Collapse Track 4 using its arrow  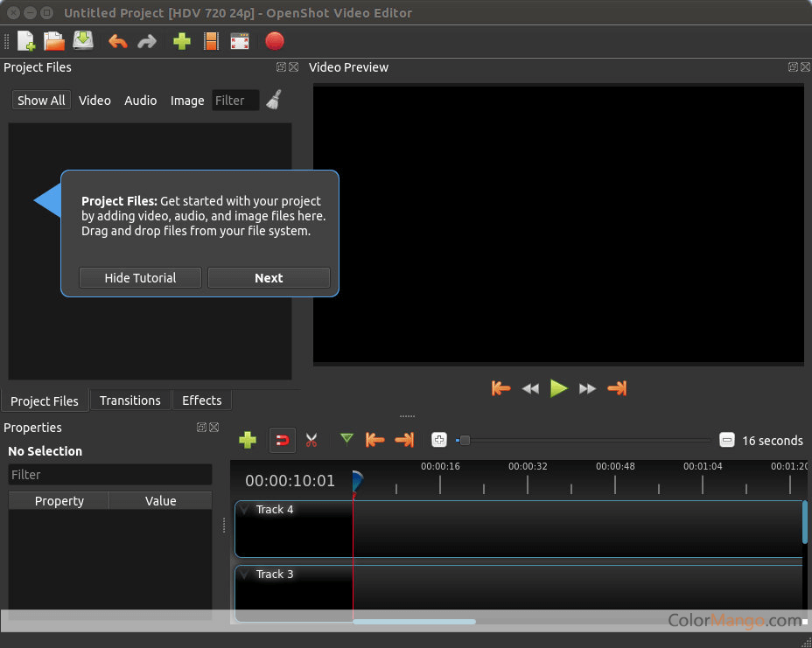pyautogui.click(x=245, y=510)
